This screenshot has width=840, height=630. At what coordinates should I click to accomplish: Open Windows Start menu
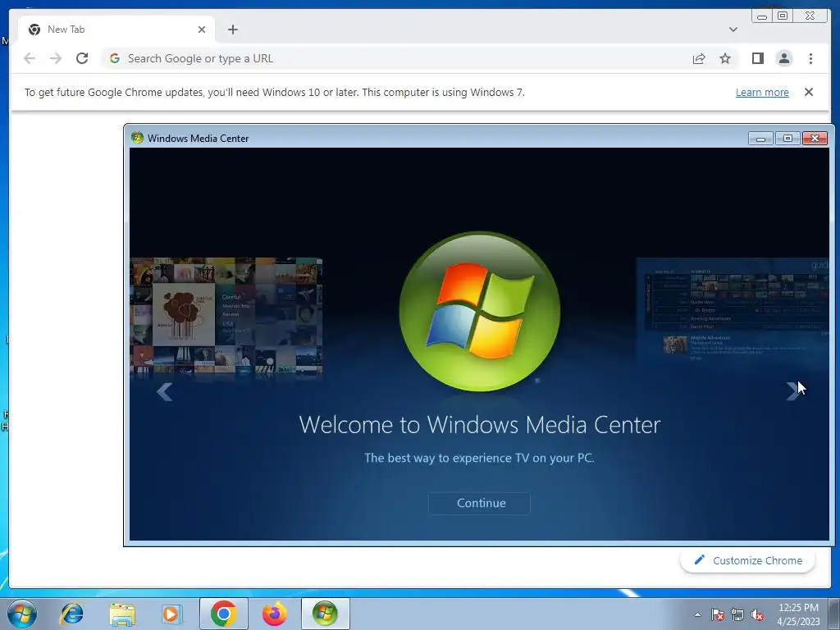pyautogui.click(x=21, y=614)
